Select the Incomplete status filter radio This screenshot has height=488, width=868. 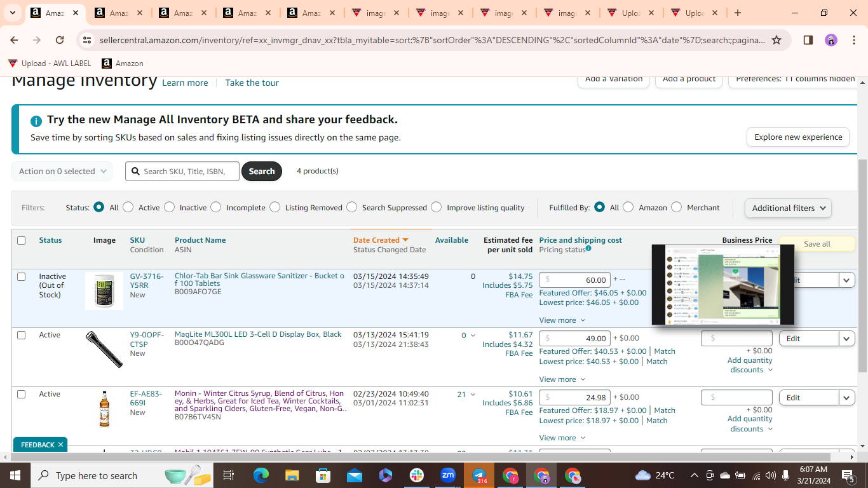(216, 207)
